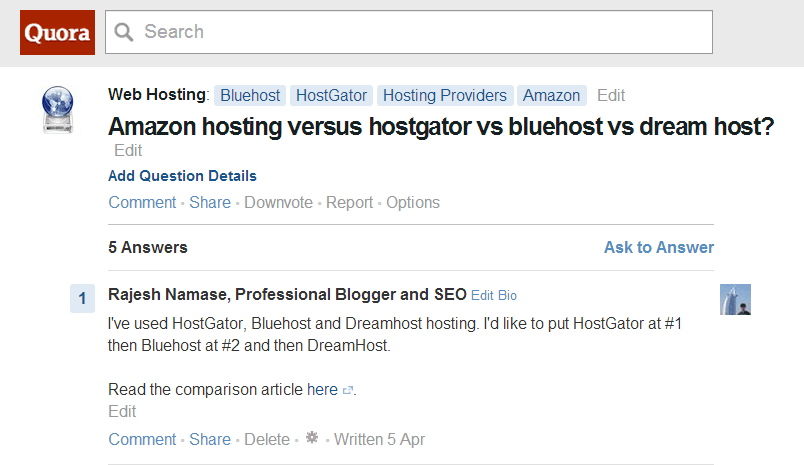This screenshot has width=804, height=465.
Task: Open the 'here' comparison article link
Action: pyautogui.click(x=322, y=390)
